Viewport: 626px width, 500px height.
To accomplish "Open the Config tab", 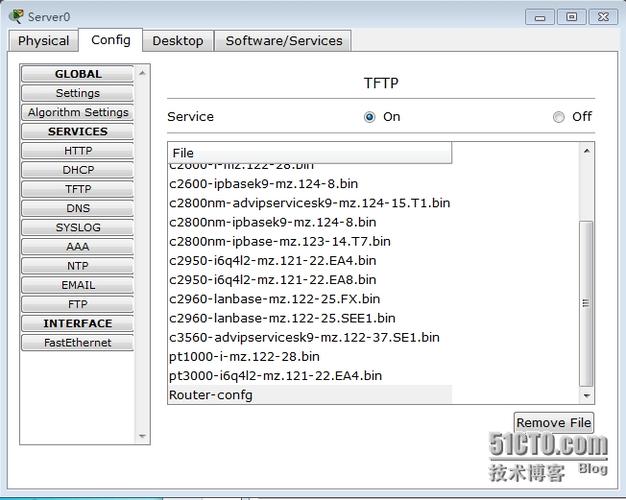I will 111,40.
